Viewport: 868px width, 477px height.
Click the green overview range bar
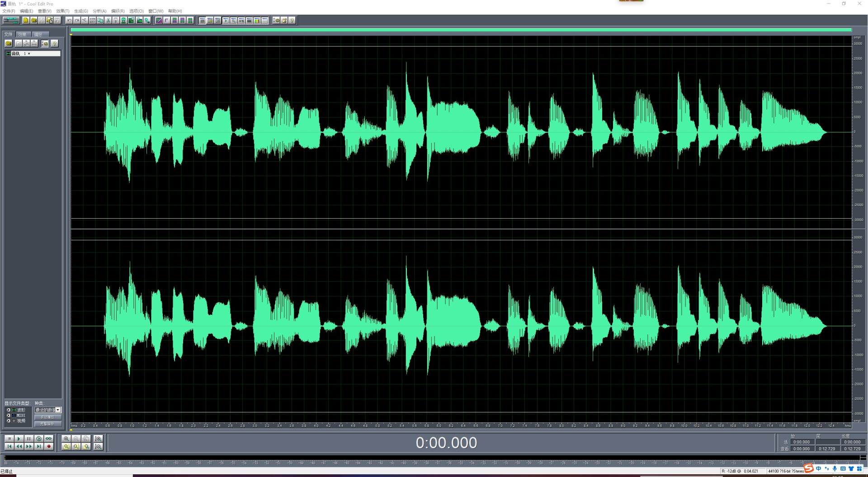[461, 30]
